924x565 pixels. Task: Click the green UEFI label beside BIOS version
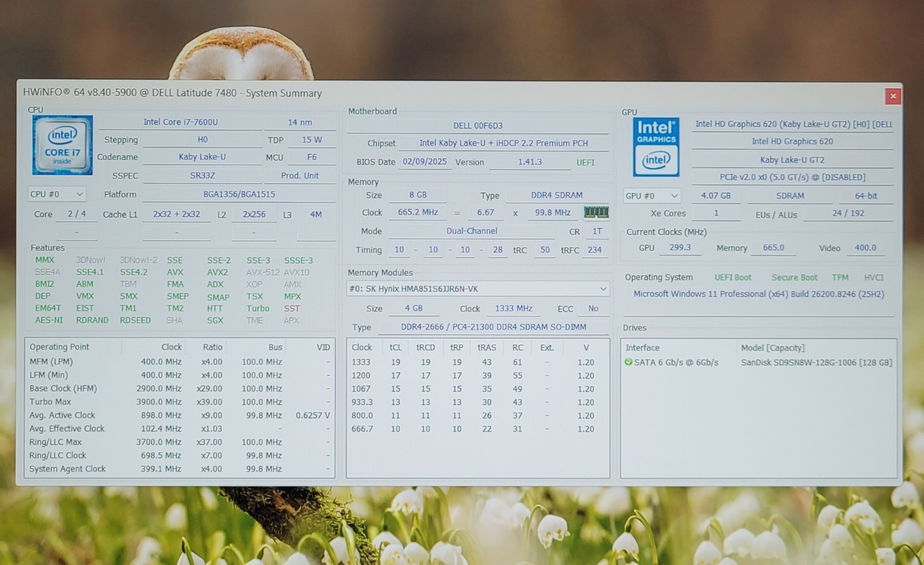coord(585,162)
